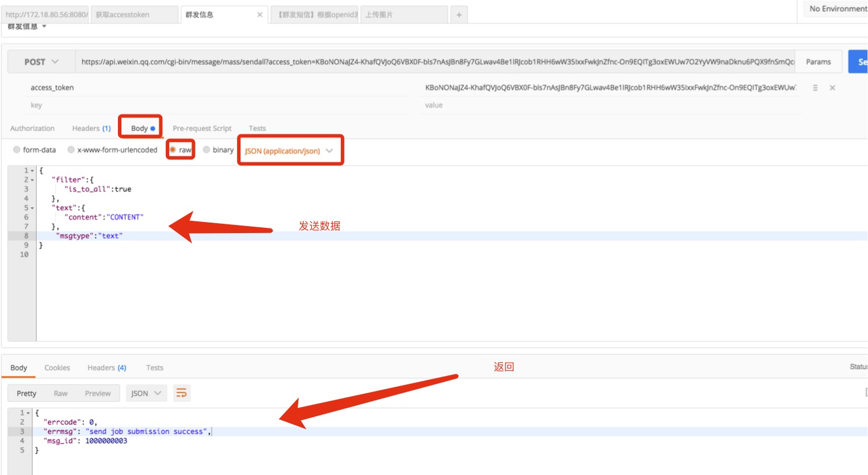Viewport: 868px width, 475px height.
Task: Switch response view to Pretty
Action: coord(26,394)
